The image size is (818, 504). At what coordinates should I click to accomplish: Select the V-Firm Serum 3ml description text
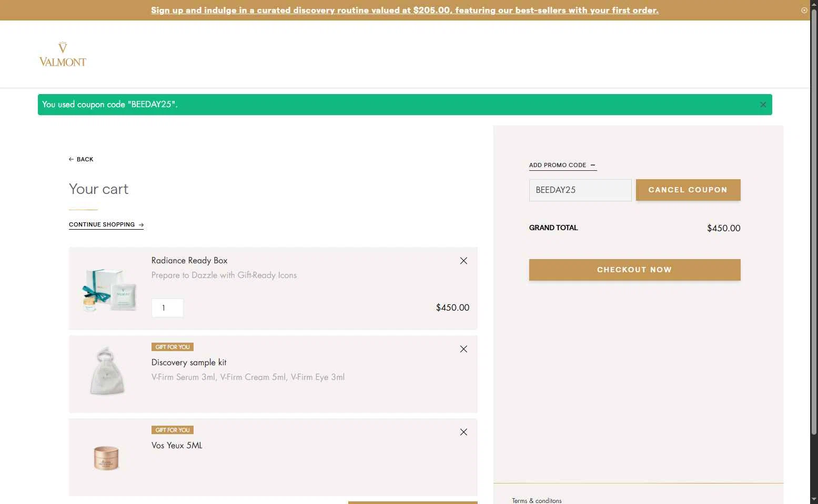pos(248,377)
